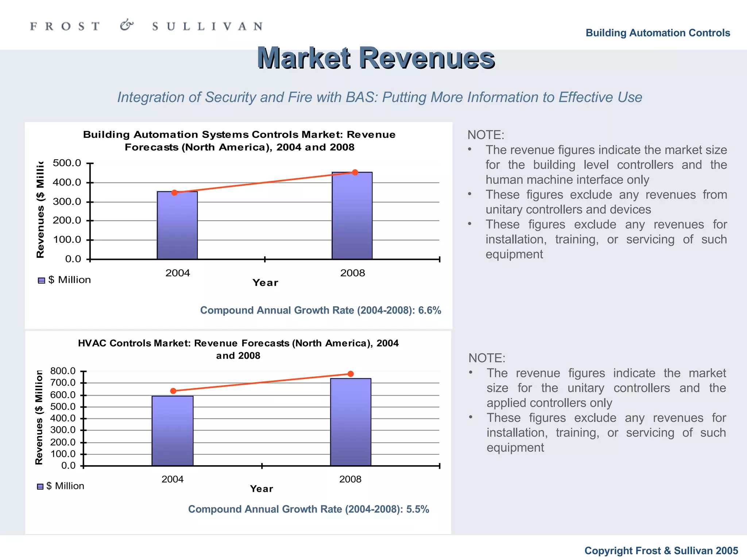The image size is (747, 560).
Task: Click the 2004 red marker in HVAC chart
Action: tap(173, 391)
